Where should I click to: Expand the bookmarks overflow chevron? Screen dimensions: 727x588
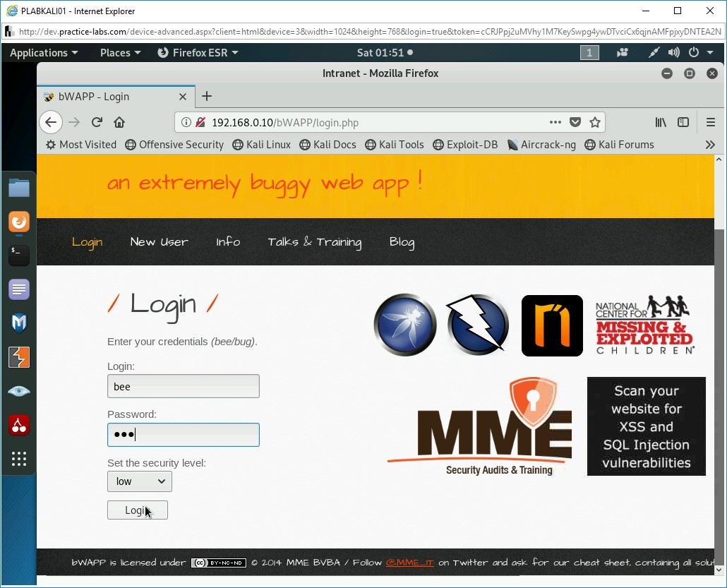click(710, 145)
